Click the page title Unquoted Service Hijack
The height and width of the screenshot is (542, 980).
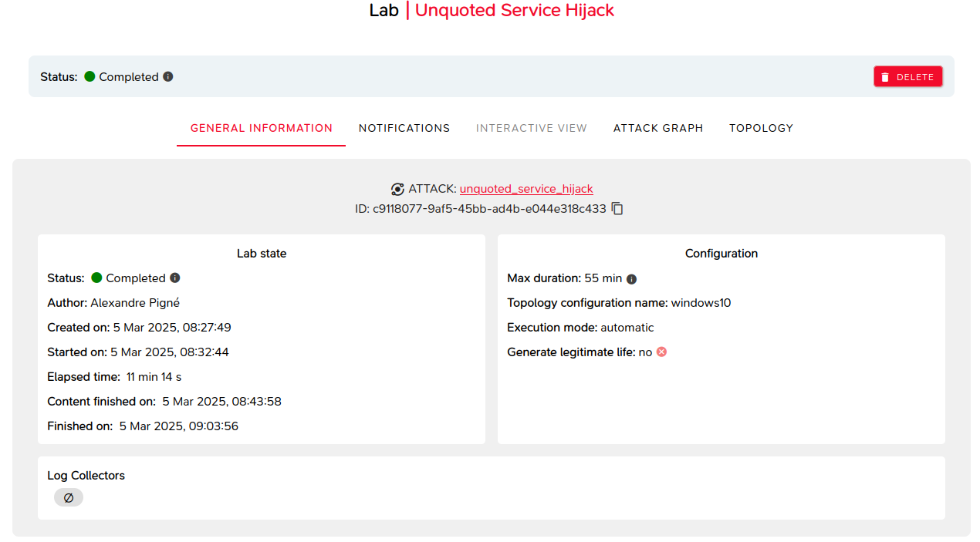tap(515, 11)
